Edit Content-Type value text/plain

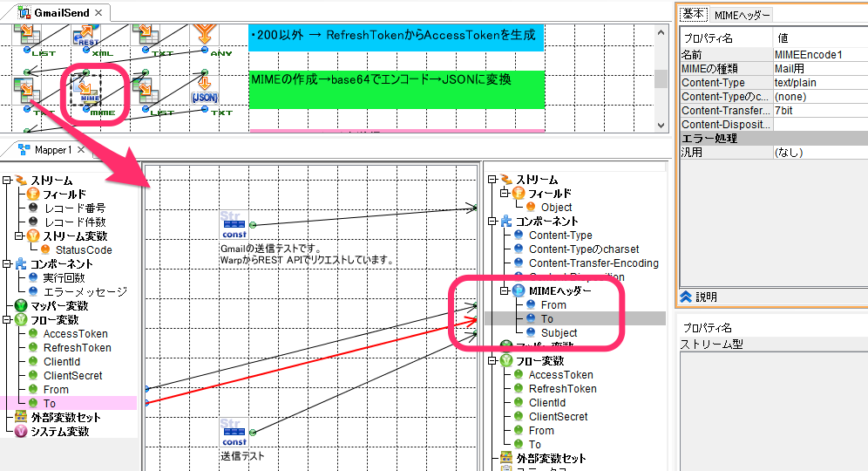[x=820, y=83]
